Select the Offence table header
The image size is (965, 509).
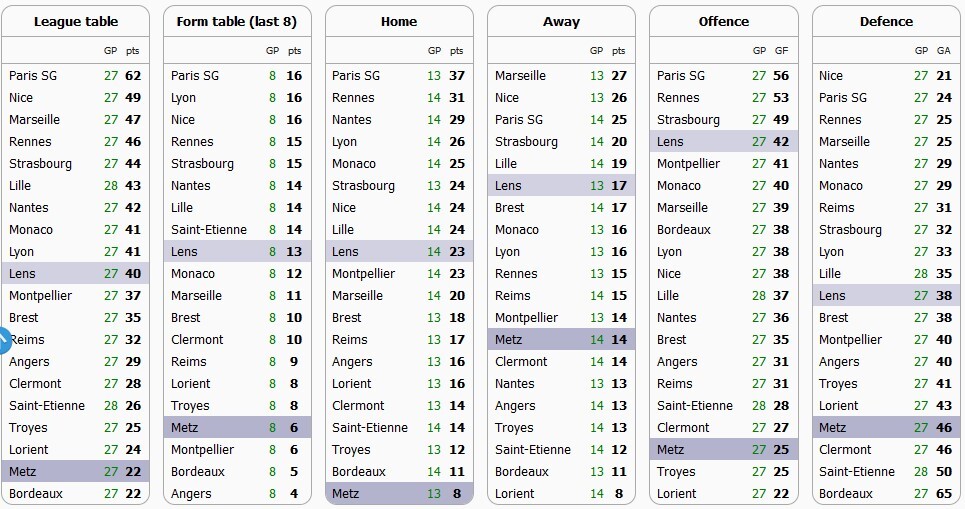[x=723, y=22]
